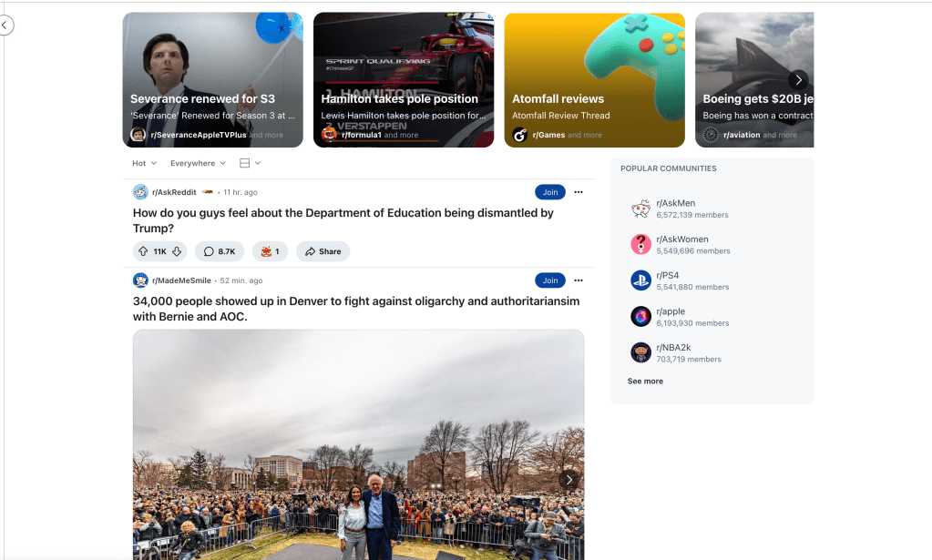
Task: Open more options for the AskReddit post
Action: point(579,192)
